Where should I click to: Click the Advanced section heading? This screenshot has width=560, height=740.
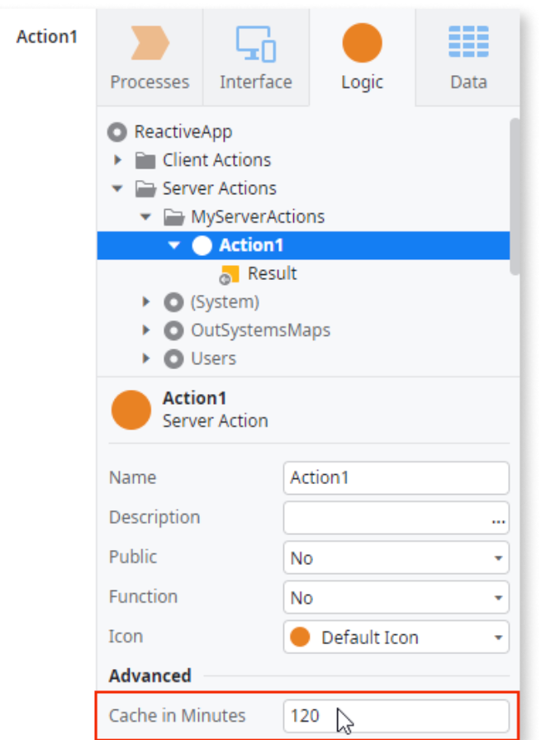coord(149,676)
